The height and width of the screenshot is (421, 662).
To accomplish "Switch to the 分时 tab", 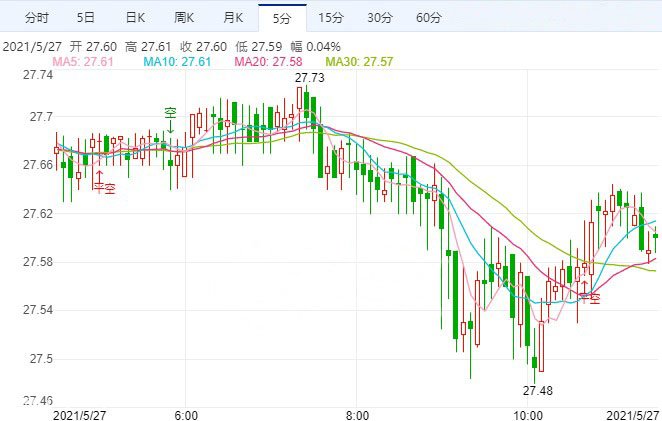I will point(35,18).
